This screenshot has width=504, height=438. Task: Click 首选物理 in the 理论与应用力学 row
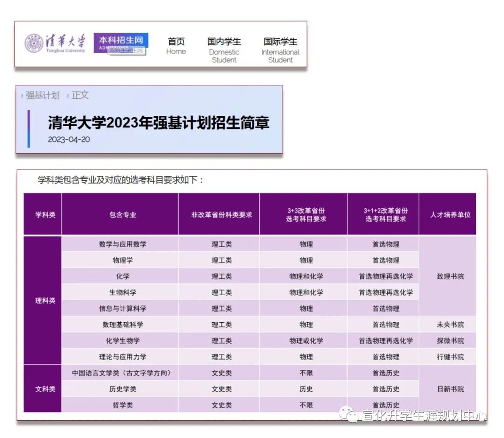[383, 357]
